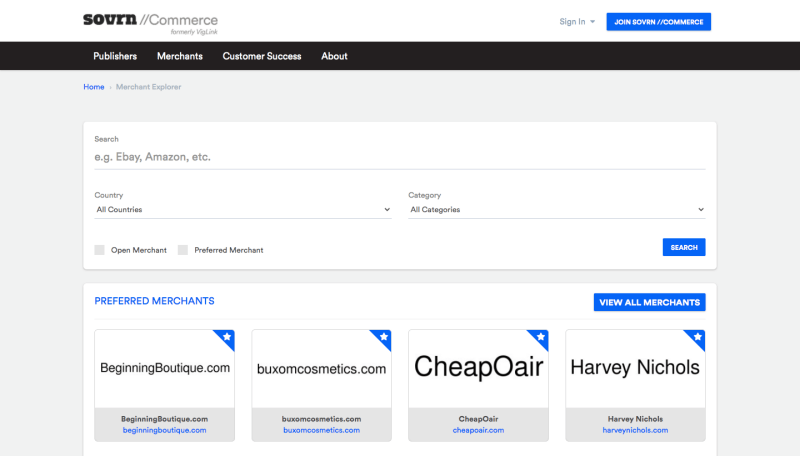Screen dimensions: 800x456
Task: Select the CheapOair logo thumbnail
Action: tap(478, 369)
